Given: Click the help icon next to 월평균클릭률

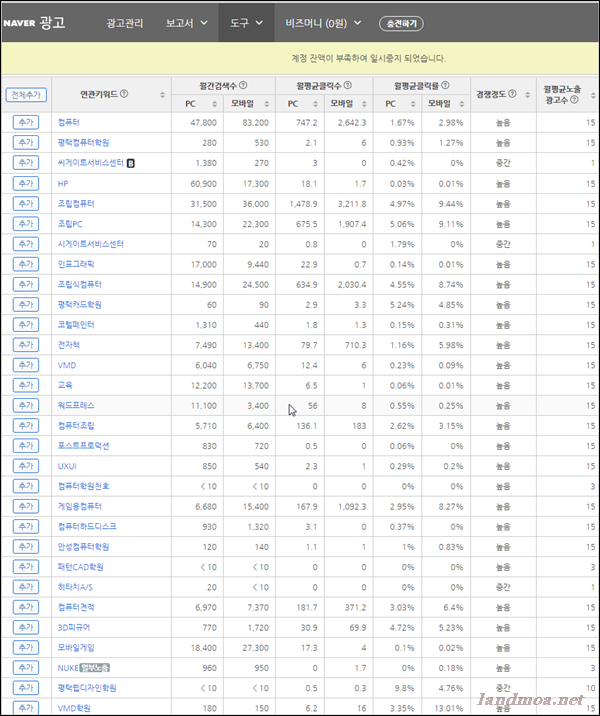Looking at the screenshot, I should coord(445,85).
